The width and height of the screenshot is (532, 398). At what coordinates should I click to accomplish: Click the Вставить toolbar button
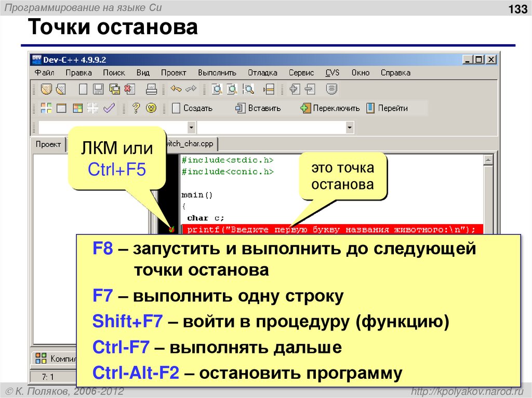[258, 108]
